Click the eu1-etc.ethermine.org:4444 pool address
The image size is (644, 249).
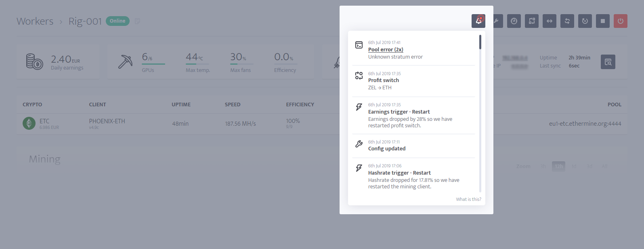point(585,124)
